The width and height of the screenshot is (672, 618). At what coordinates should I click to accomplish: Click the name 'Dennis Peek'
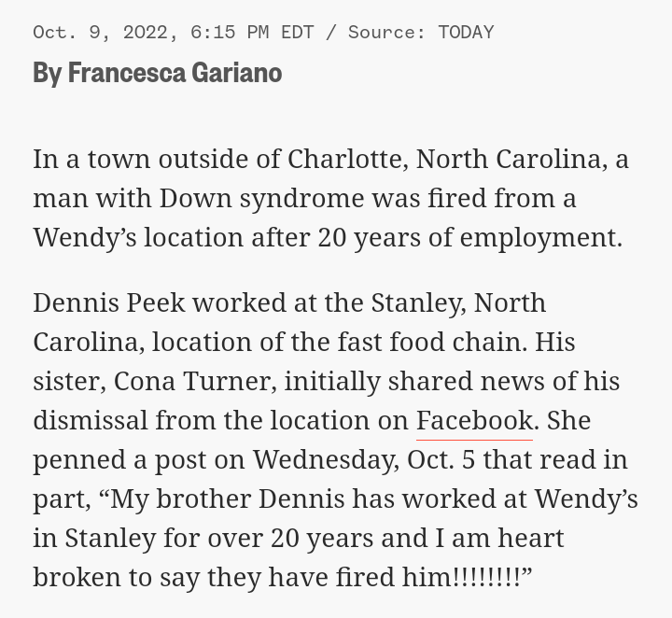109,303
